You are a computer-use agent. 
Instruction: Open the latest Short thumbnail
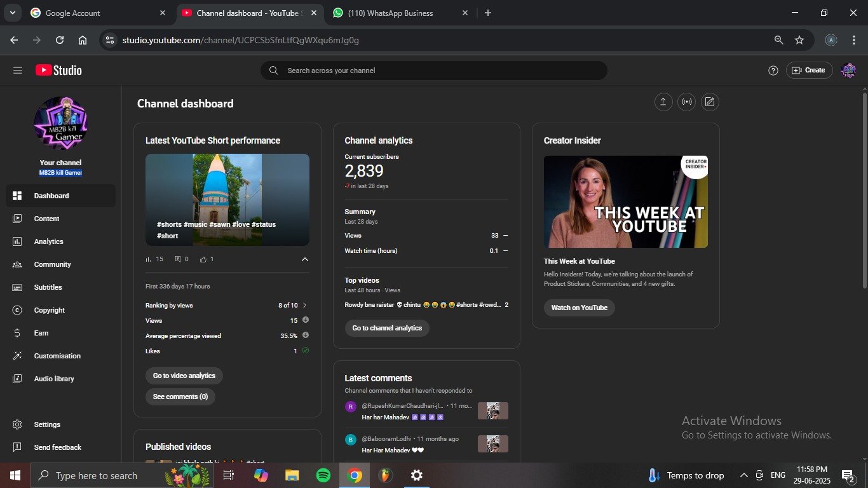coord(227,200)
